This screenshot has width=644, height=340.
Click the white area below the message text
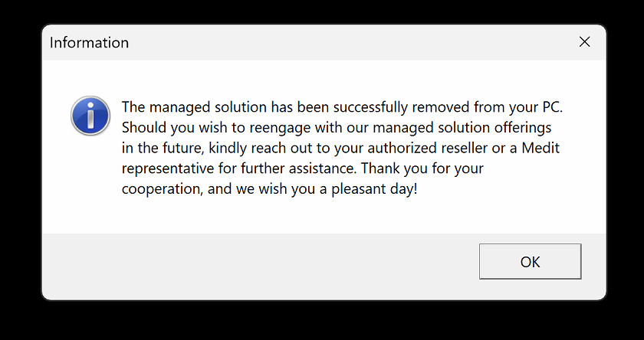pos(324,217)
